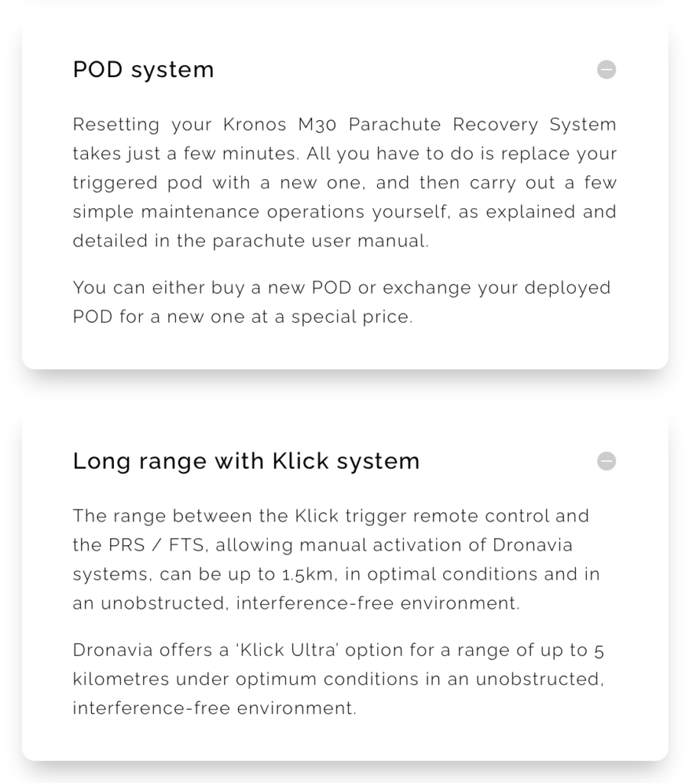Image resolution: width=700 pixels, height=783 pixels.
Task: Click the '1.5km' range value
Action: (x=308, y=574)
